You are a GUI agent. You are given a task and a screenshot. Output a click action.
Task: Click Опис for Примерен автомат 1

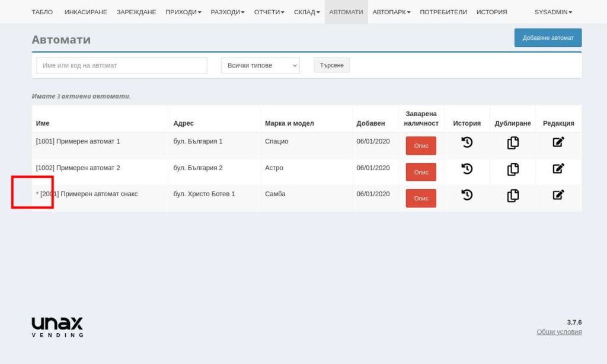point(421,146)
